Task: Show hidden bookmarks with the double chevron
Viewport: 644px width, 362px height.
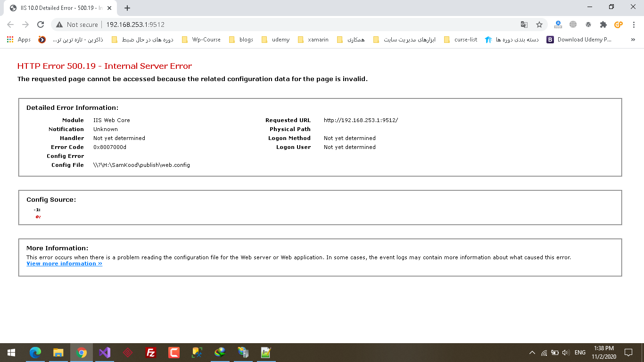Action: [x=633, y=40]
